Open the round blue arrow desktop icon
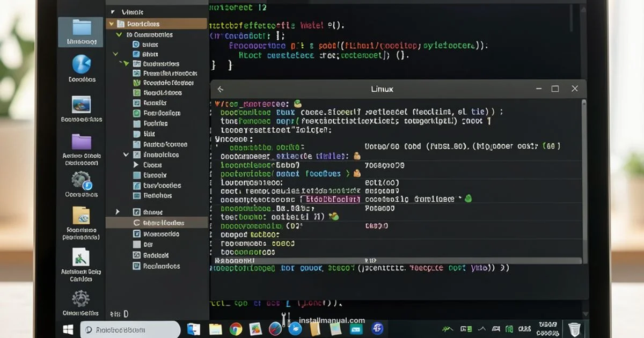The image size is (644, 338). tap(82, 64)
